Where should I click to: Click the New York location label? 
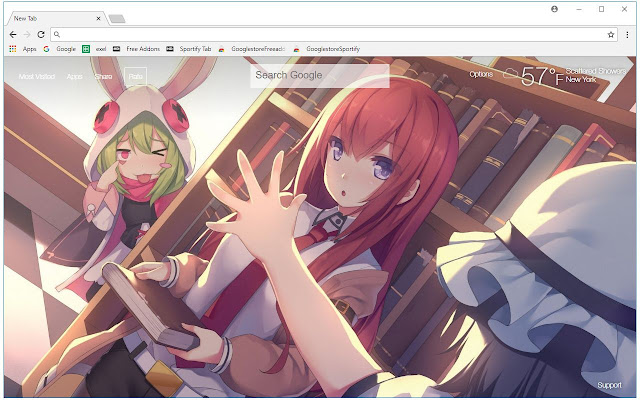(x=581, y=80)
